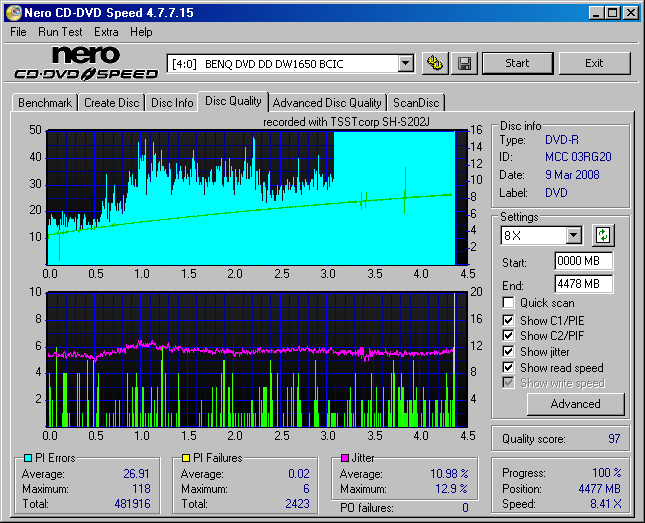Click the disc type DVD-R value
The image size is (645, 523).
pyautogui.click(x=561, y=140)
